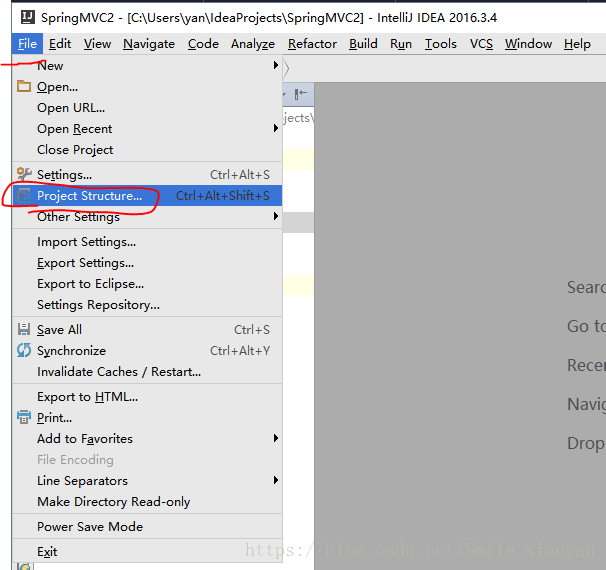Select Make Directory Read-only
The image size is (606, 570).
(x=147, y=501)
